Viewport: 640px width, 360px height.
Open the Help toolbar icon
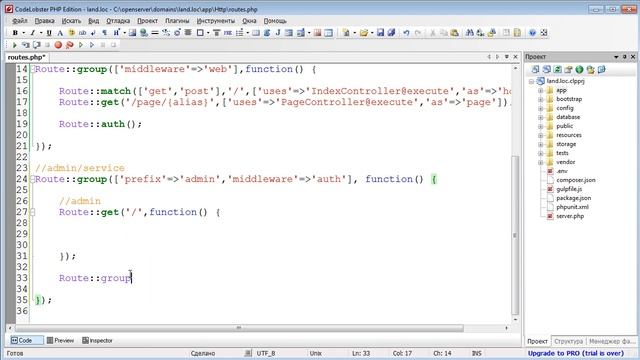tap(532, 33)
